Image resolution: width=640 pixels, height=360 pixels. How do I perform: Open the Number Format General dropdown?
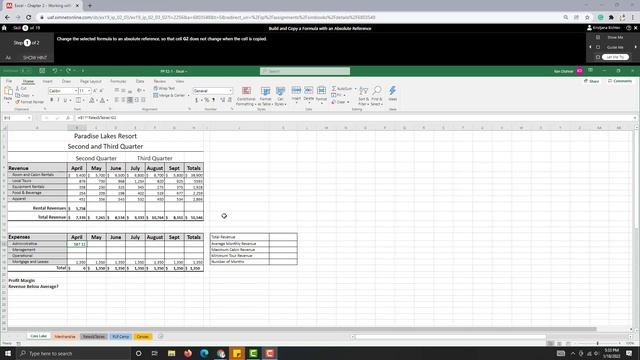[x=230, y=91]
